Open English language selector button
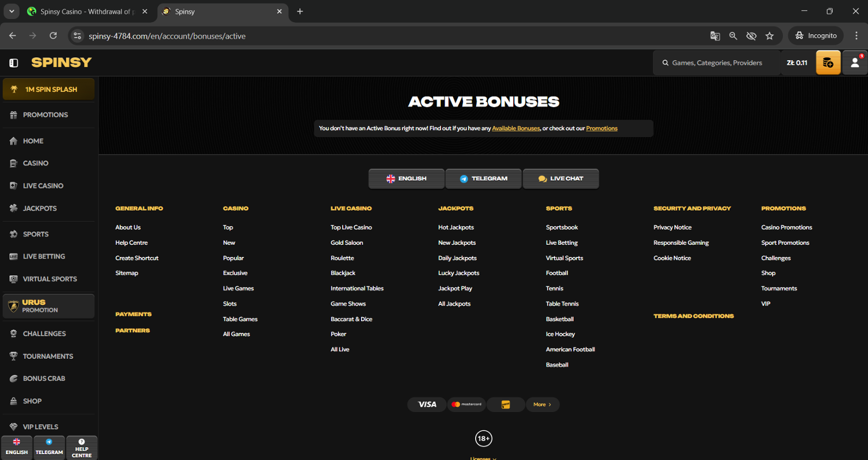The height and width of the screenshot is (460, 868). [406, 179]
